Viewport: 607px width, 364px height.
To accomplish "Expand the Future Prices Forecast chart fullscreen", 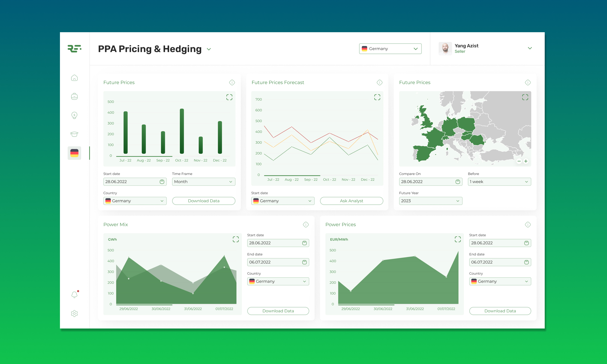I will [377, 97].
